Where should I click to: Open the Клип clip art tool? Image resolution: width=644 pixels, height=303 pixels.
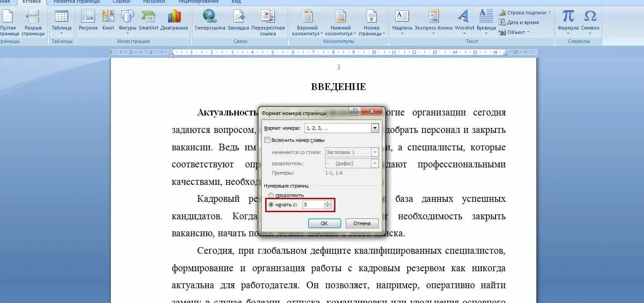coord(108,20)
